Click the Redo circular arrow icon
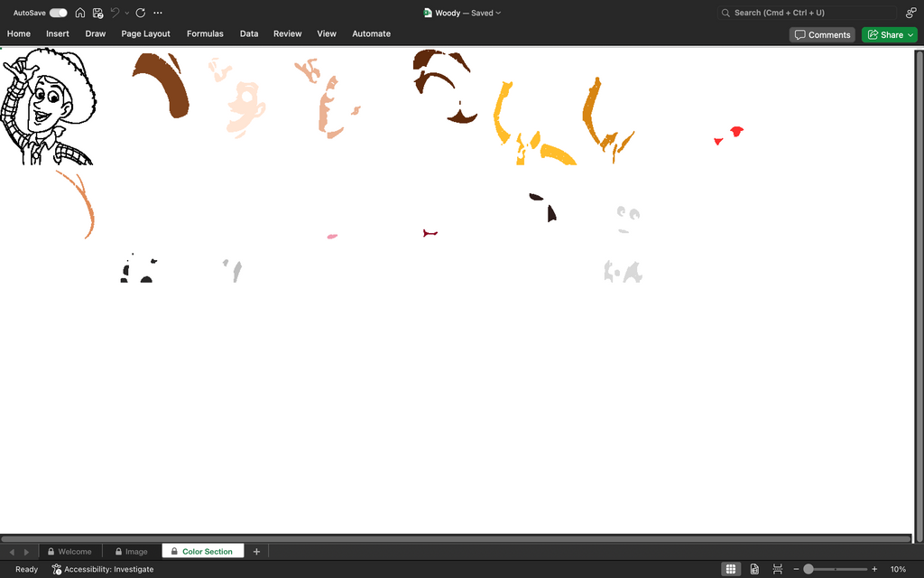The height and width of the screenshot is (578, 924). (140, 13)
